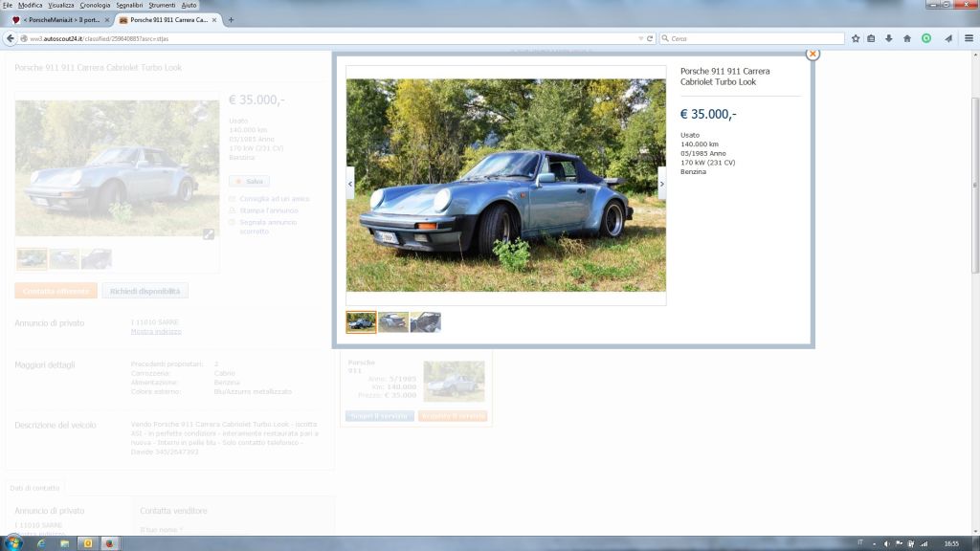
Task: Click the search magnifier icon in Cerca box
Action: (665, 38)
